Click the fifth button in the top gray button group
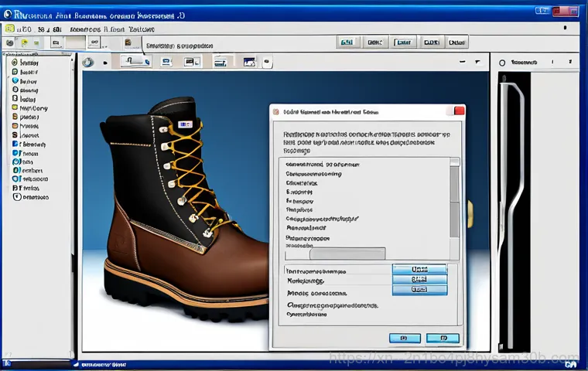Screen dimensions: 588x371 [x=456, y=43]
